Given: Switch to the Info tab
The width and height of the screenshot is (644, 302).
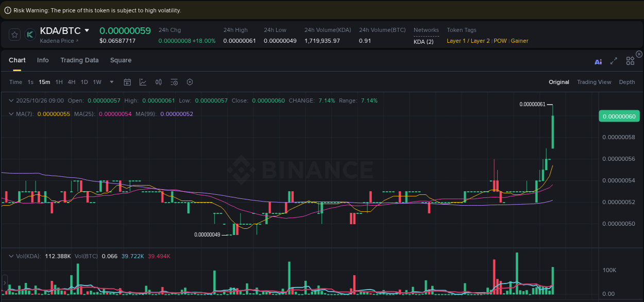Looking at the screenshot, I should pos(43,60).
